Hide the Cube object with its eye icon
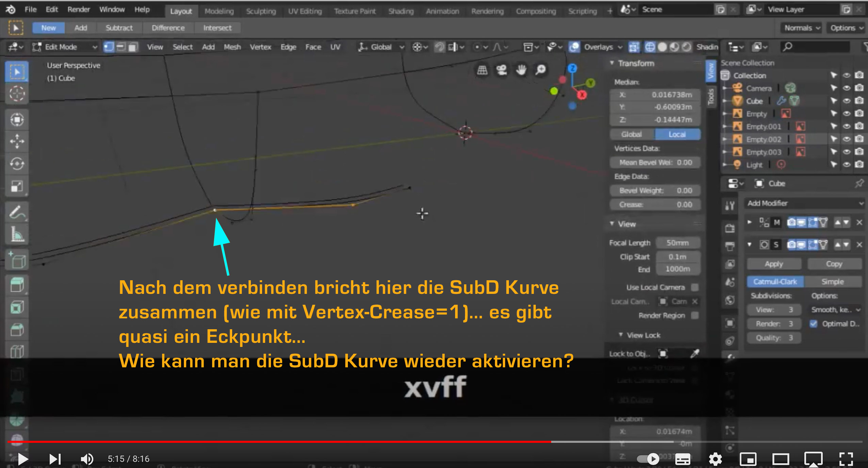Image resolution: width=868 pixels, height=468 pixels. coord(847,101)
